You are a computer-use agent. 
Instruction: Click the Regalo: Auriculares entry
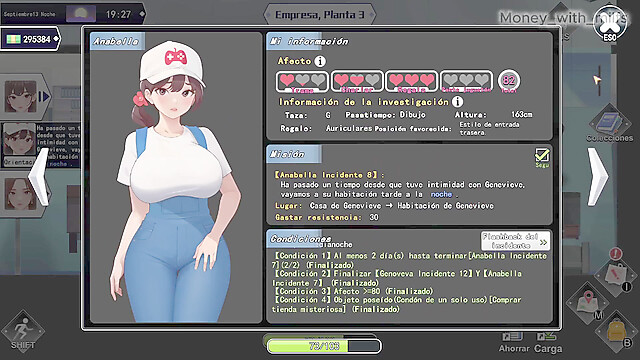(x=326, y=128)
